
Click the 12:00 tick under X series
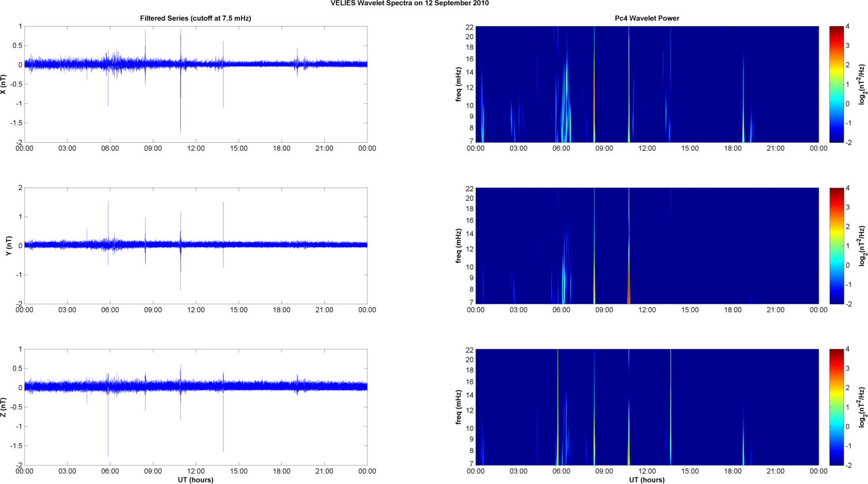point(196,148)
